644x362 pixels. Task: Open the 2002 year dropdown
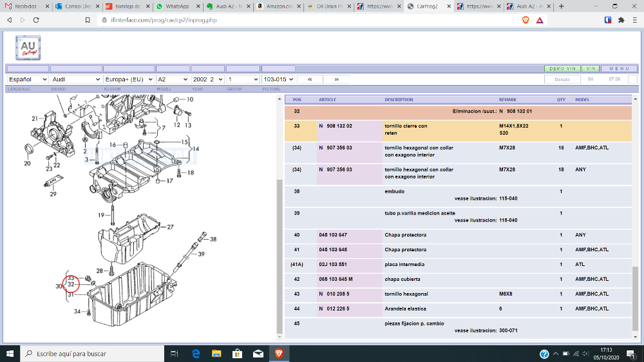tap(208, 79)
